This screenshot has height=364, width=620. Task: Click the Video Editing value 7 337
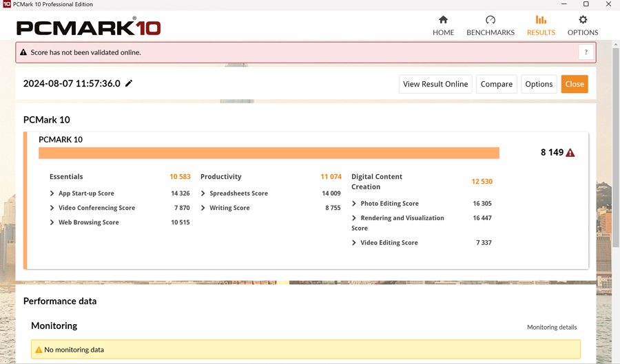pos(484,242)
